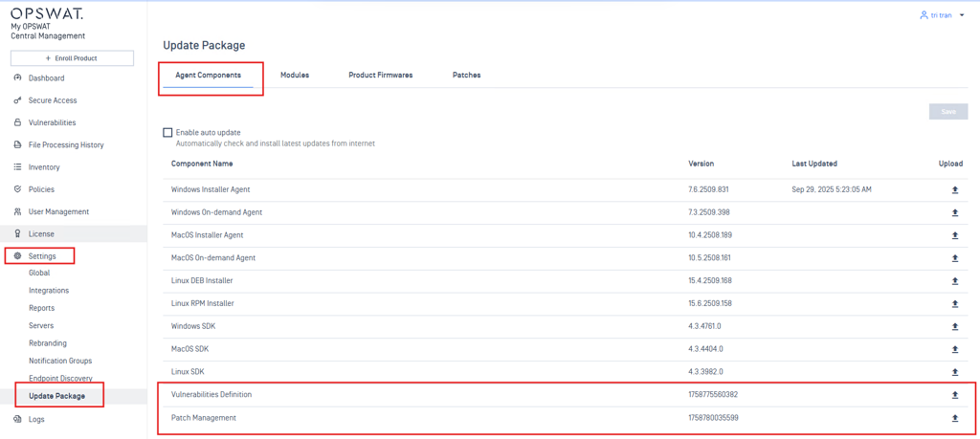This screenshot has width=980, height=439.
Task: Click the user profile icon beside tri tran
Action: 924,15
